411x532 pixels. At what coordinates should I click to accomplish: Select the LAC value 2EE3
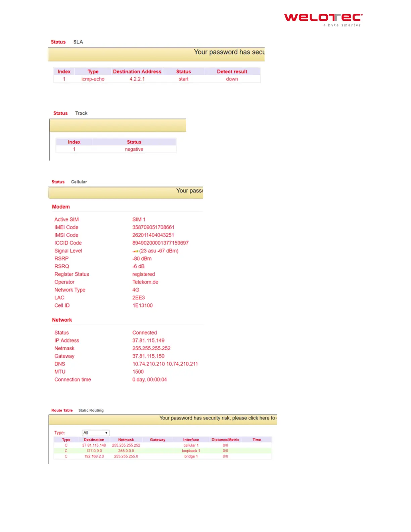coord(138,298)
